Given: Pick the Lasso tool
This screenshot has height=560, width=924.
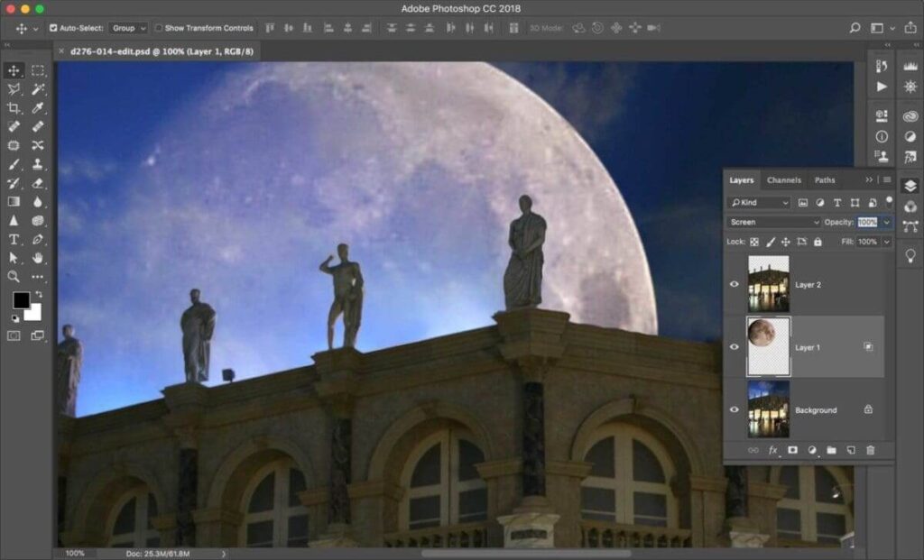Looking at the screenshot, I should click(13, 90).
